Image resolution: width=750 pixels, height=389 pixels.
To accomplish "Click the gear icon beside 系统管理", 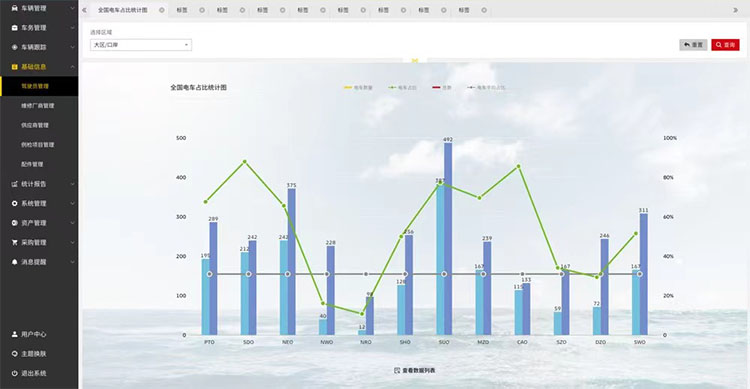I will pos(14,203).
